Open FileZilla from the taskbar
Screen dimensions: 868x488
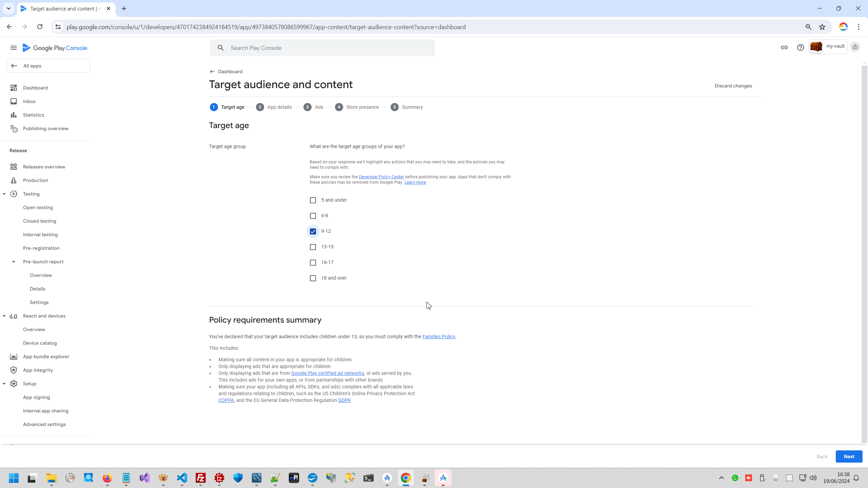pyautogui.click(x=201, y=478)
